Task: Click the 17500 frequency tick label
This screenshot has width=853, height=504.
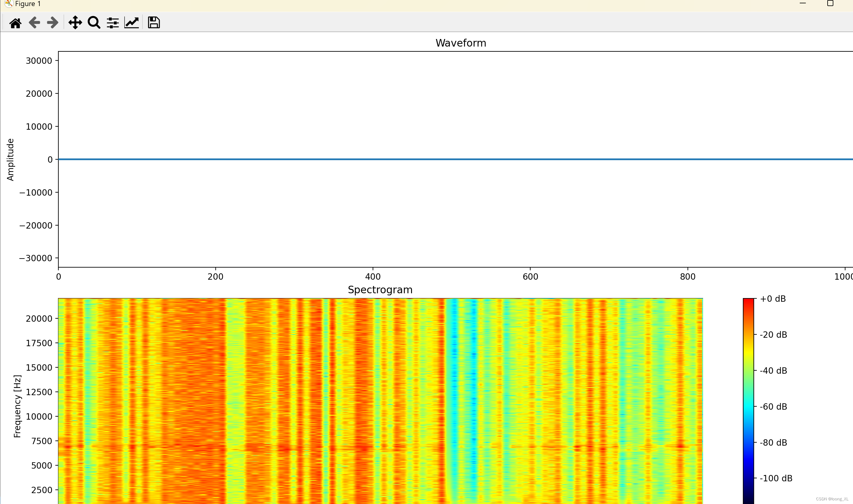Action: (x=39, y=343)
